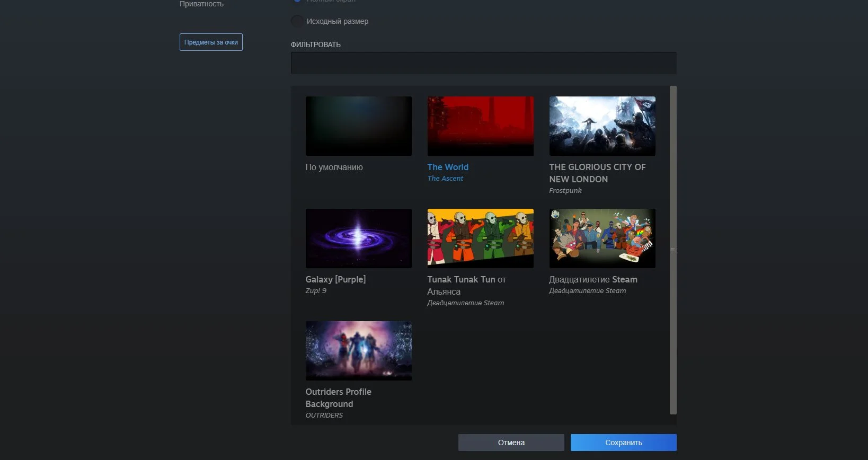Choose the red The World background image
The image size is (868, 460).
point(480,126)
